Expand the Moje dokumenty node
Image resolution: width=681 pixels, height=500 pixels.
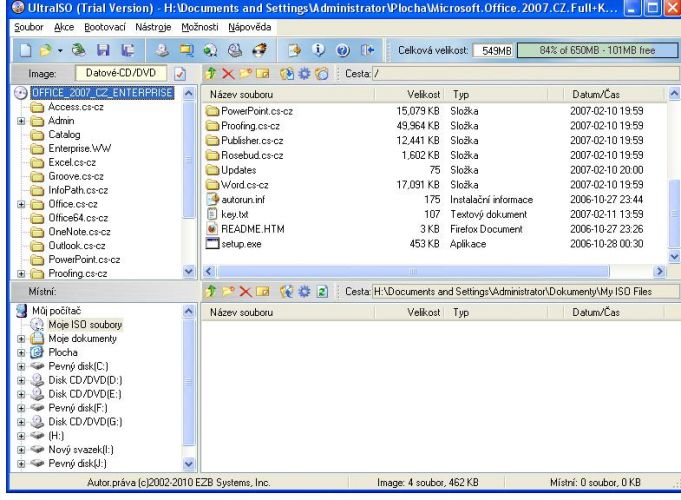[21, 338]
